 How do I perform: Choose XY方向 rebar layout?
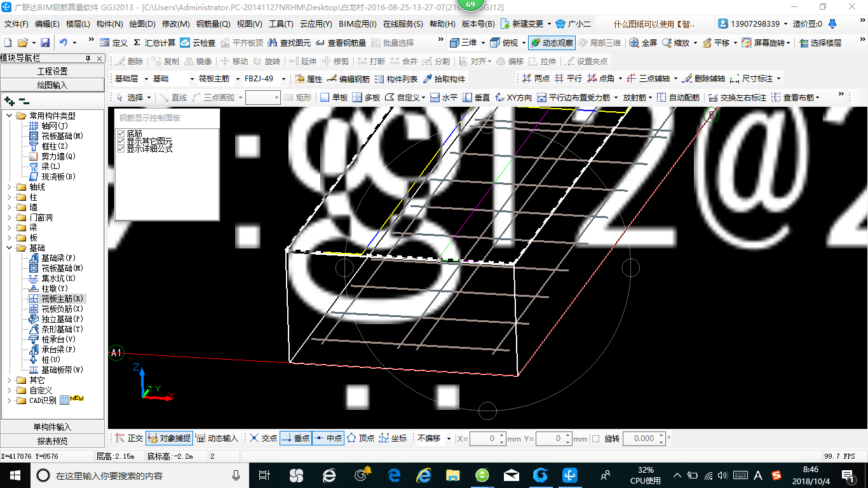[x=513, y=97]
